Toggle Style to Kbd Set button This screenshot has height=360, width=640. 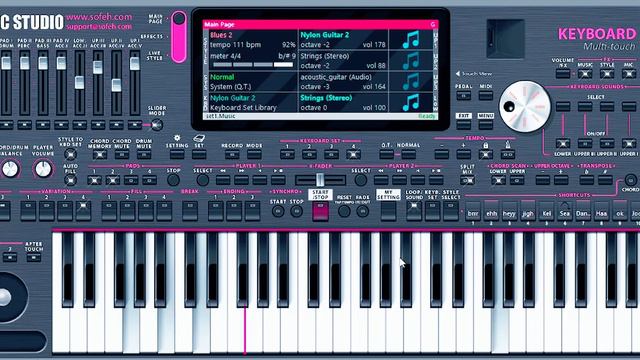(x=70, y=155)
